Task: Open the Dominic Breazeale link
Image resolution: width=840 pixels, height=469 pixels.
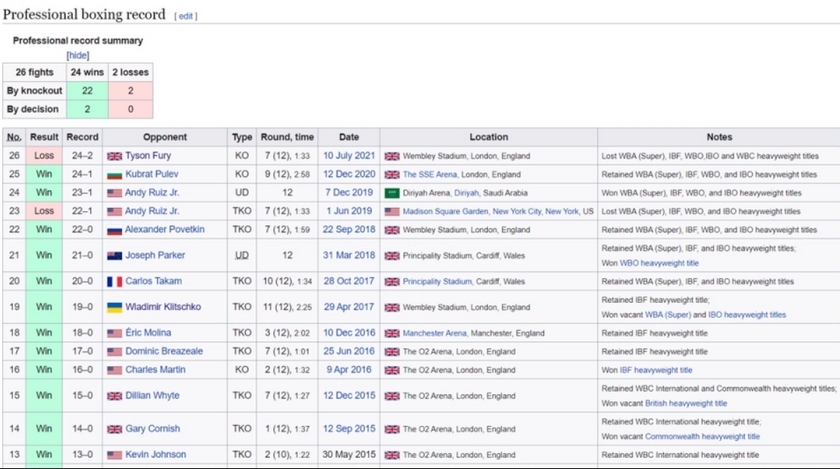Action: coord(164,351)
